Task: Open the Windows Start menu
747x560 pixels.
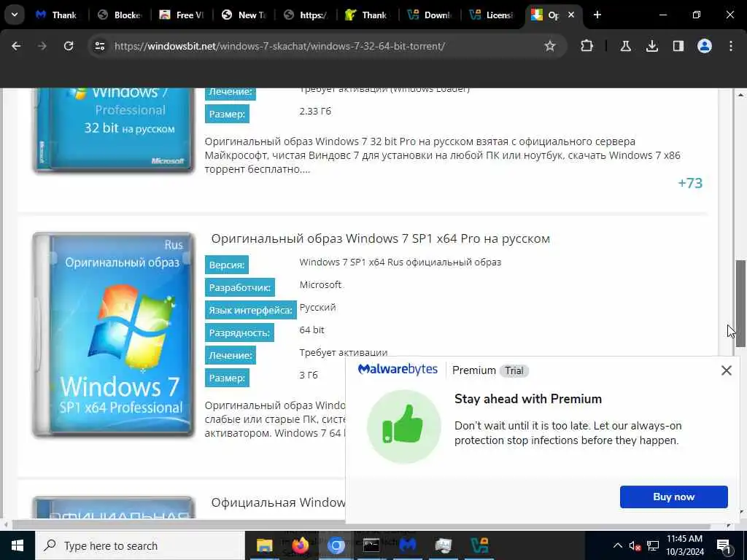Action: point(18,545)
